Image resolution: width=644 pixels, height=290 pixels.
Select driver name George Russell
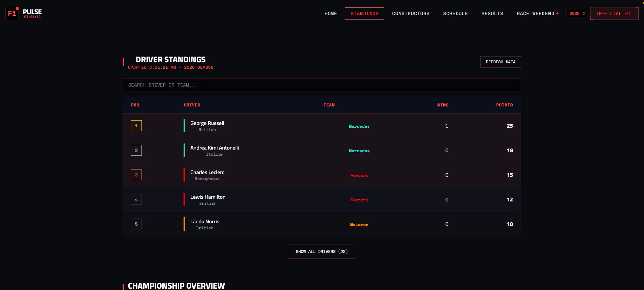[x=207, y=123]
